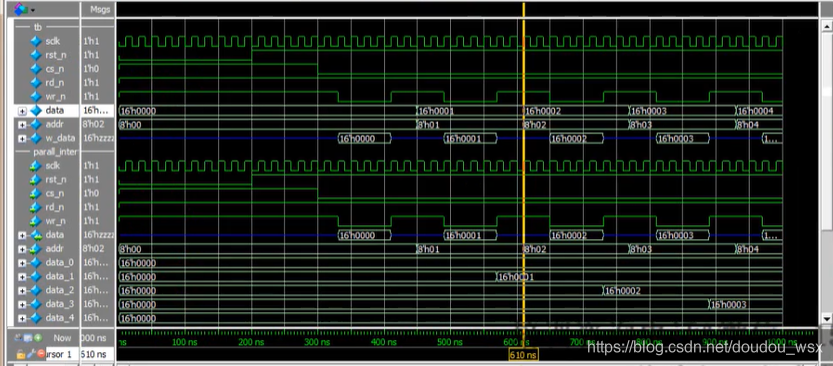Click the 510 ns cursor time value
Screen dimensions: 833x366
[x=95, y=354]
